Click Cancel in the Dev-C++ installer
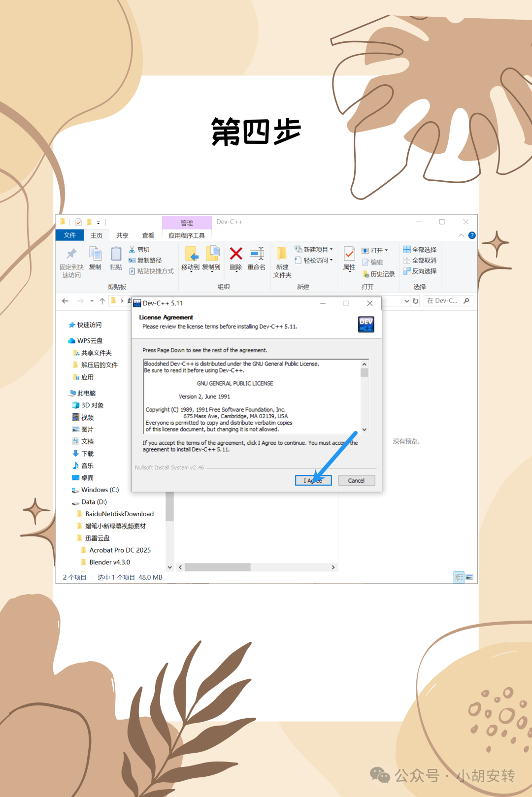 tap(356, 480)
